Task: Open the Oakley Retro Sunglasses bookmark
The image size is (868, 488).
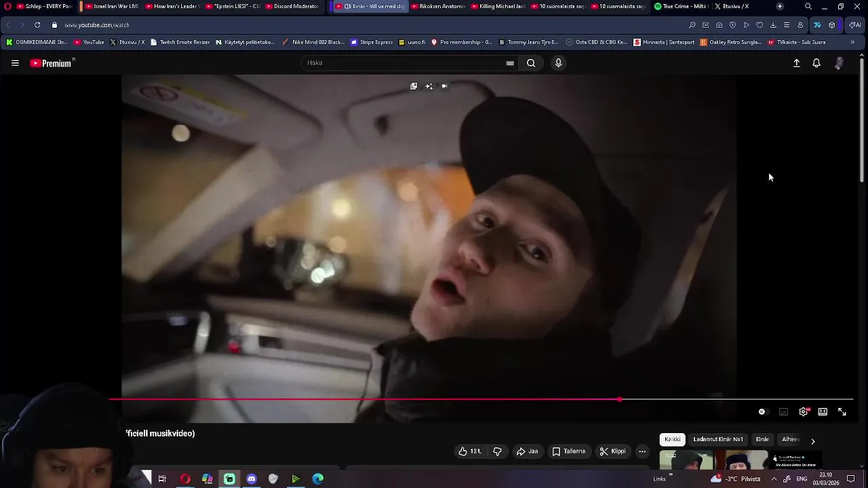Action: coord(731,42)
